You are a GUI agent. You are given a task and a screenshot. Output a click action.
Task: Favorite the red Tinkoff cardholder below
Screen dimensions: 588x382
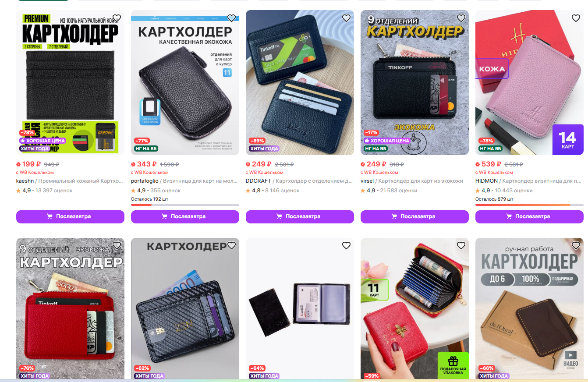tap(117, 246)
